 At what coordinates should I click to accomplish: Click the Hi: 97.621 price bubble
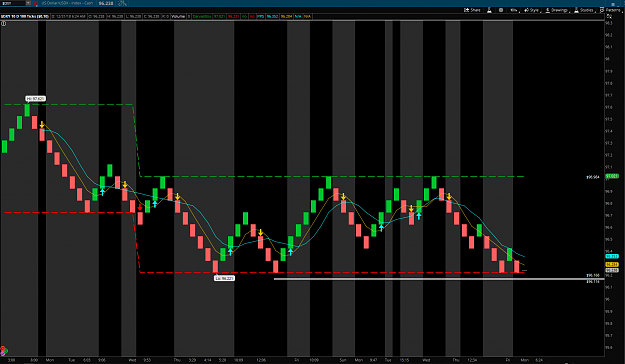[x=35, y=98]
